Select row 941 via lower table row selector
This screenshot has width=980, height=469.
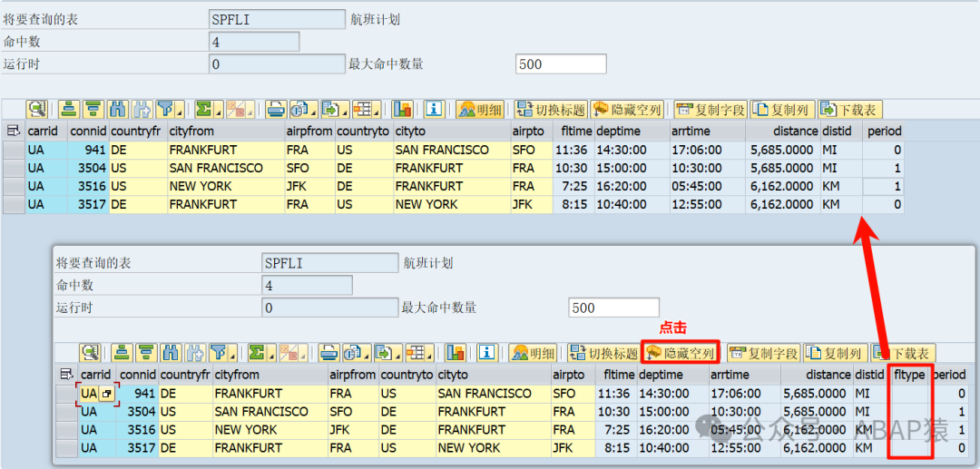67,394
